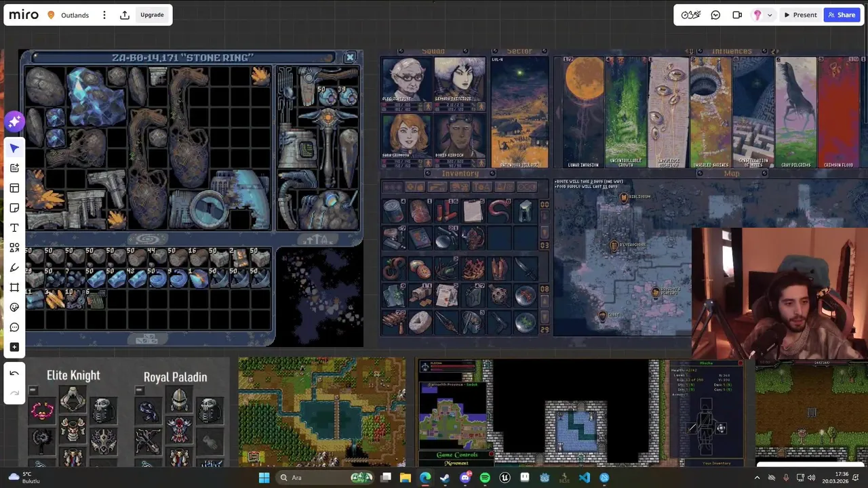Click the green Uncontrollable Growth card
This screenshot has width=868, height=488.
point(625,112)
